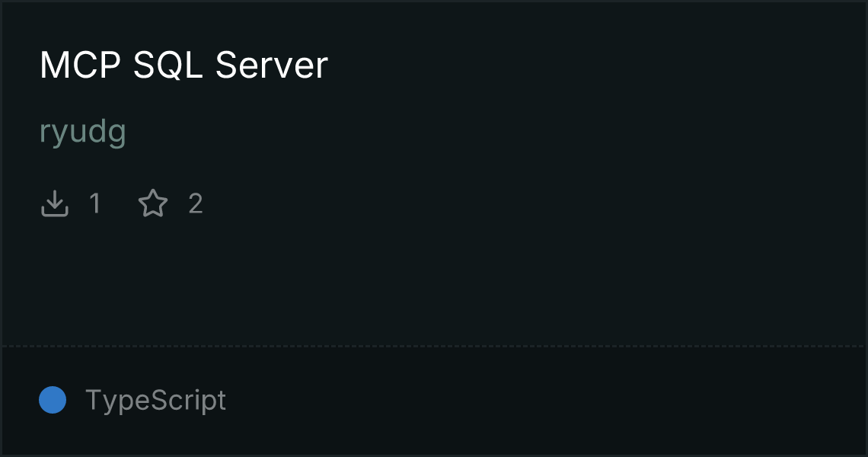The image size is (868, 457).
Task: Open author ryudg's profile
Action: tap(83, 132)
